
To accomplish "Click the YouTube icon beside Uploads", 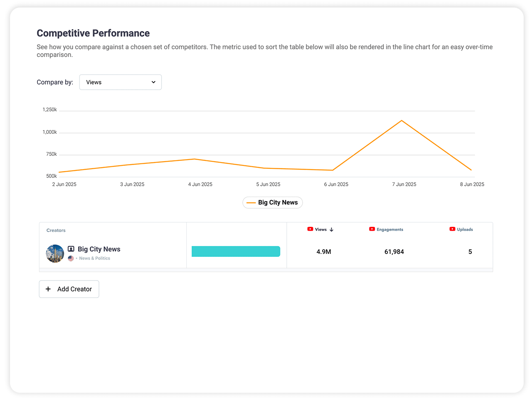I will pyautogui.click(x=452, y=229).
